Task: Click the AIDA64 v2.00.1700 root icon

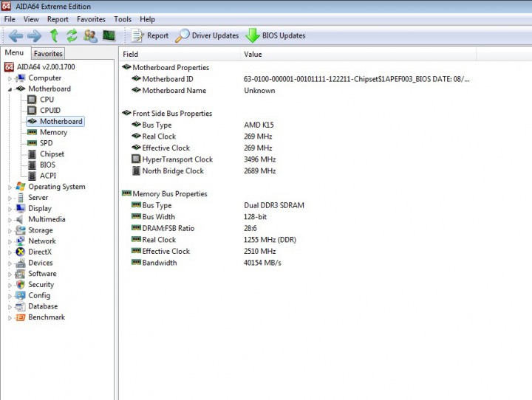Action: pos(9,66)
